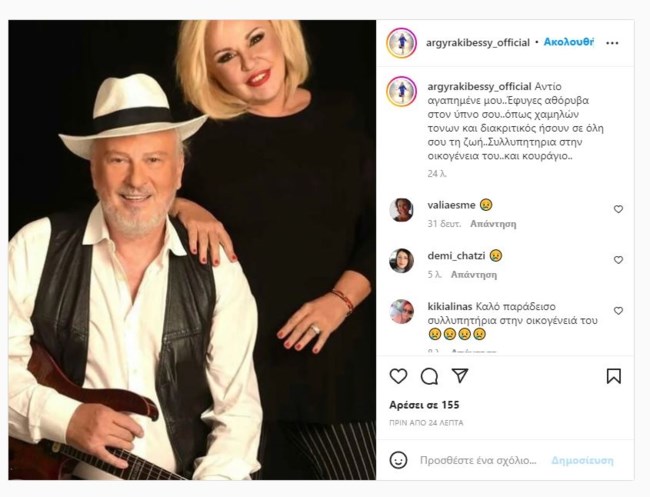Open the Αρέσει σε 155 likes list
The width and height of the screenshot is (650, 497).
coord(422,405)
